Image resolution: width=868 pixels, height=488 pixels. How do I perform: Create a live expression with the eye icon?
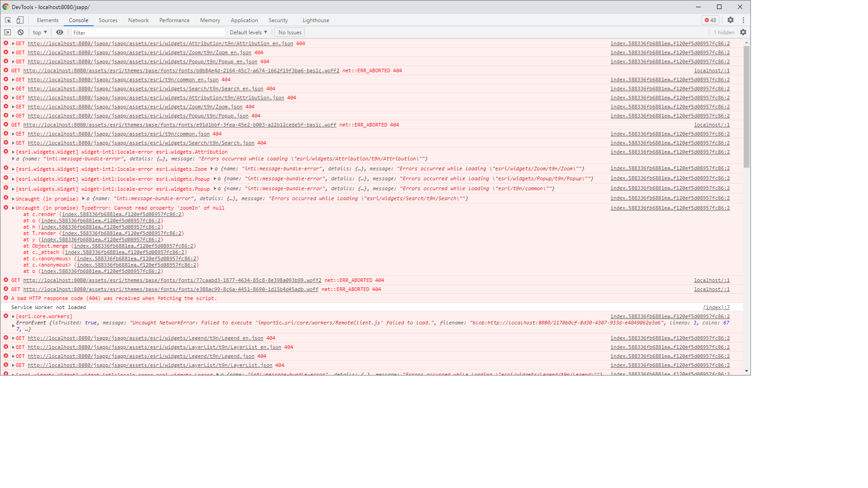59,32
